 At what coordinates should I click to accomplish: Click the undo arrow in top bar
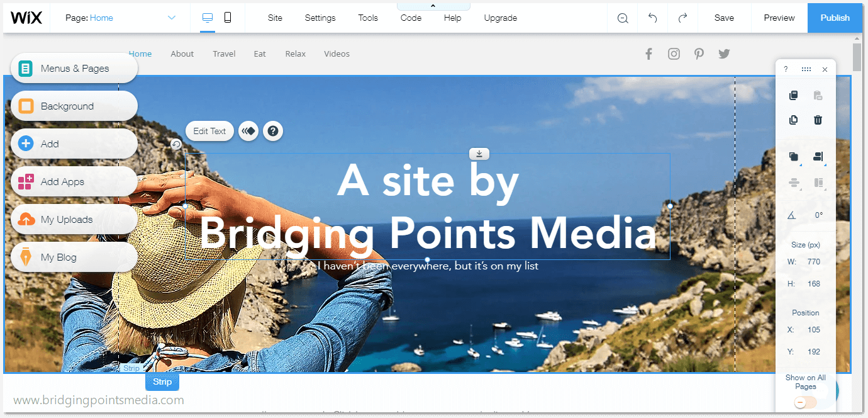click(x=652, y=18)
